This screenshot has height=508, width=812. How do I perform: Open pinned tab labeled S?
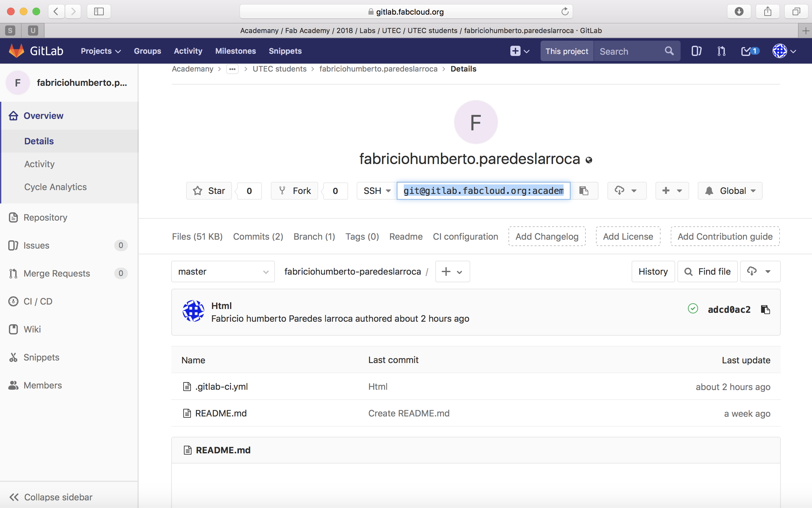point(10,31)
